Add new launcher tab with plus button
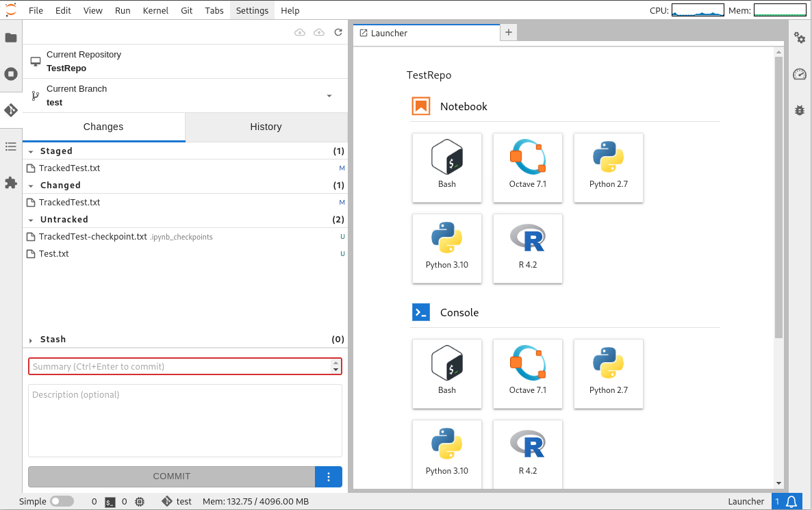812x510 pixels. click(x=509, y=33)
